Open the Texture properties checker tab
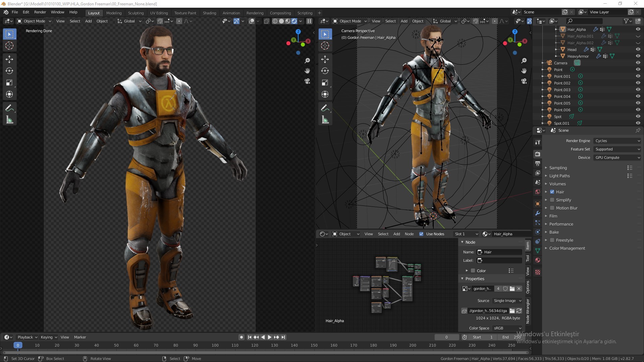The height and width of the screenshot is (362, 644). click(x=538, y=272)
